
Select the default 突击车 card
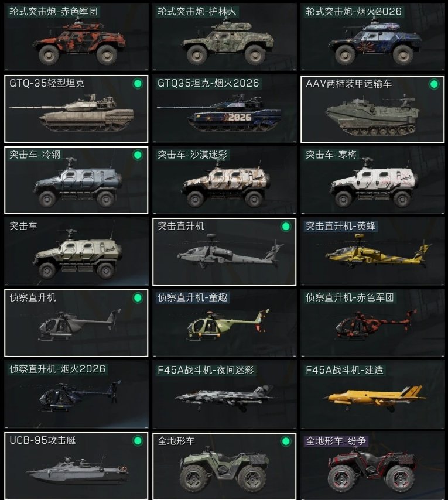[76, 252]
